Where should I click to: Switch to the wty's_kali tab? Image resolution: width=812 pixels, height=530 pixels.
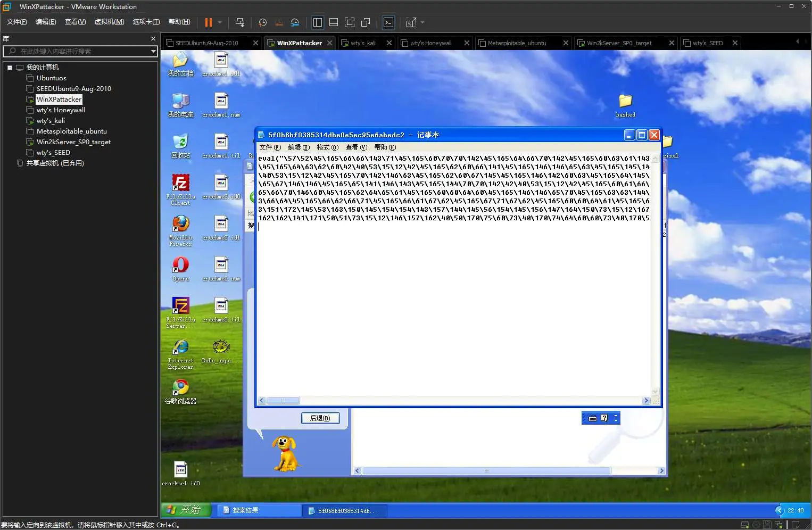[363, 43]
